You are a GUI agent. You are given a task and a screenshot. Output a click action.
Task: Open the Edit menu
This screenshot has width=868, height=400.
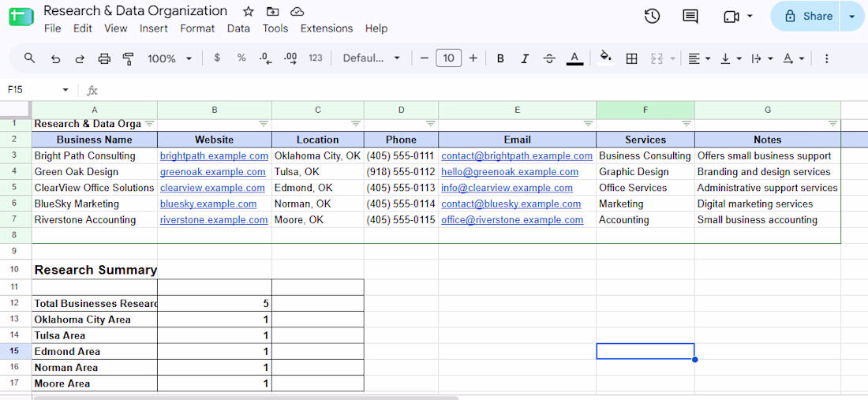click(83, 28)
